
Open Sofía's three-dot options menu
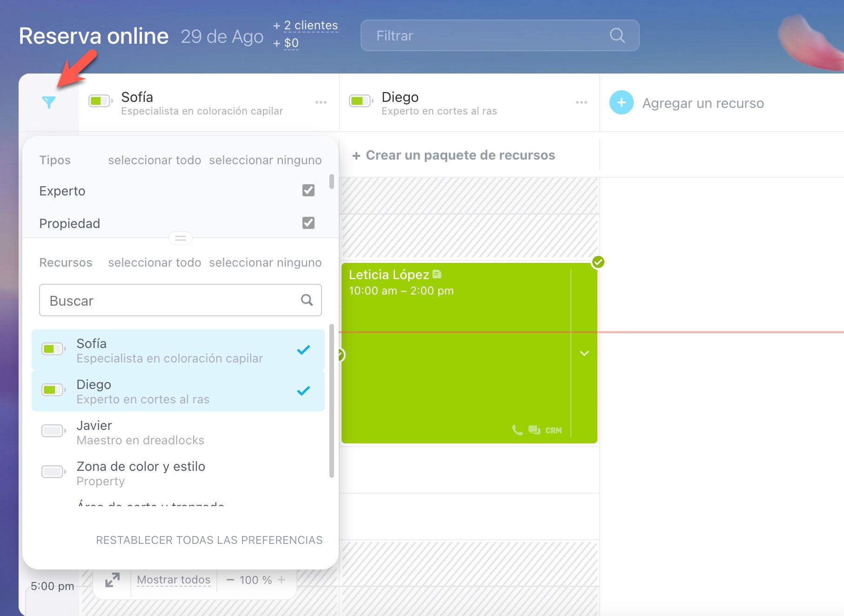click(321, 102)
